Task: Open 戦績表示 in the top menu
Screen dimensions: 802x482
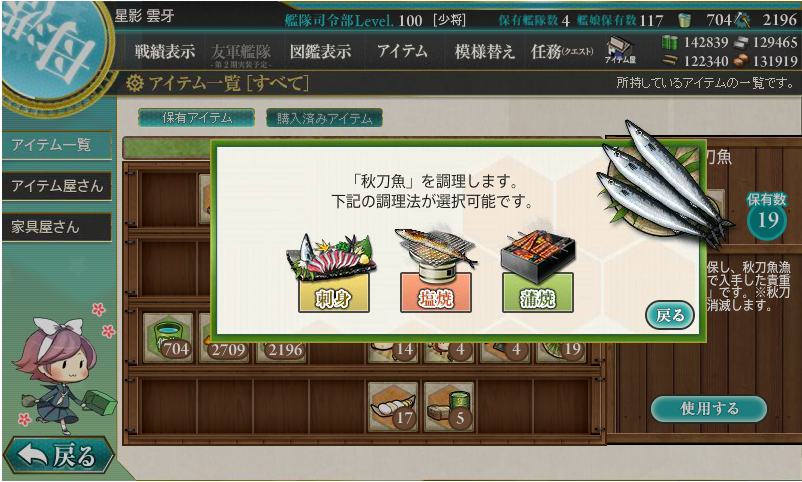Action: coord(165,51)
